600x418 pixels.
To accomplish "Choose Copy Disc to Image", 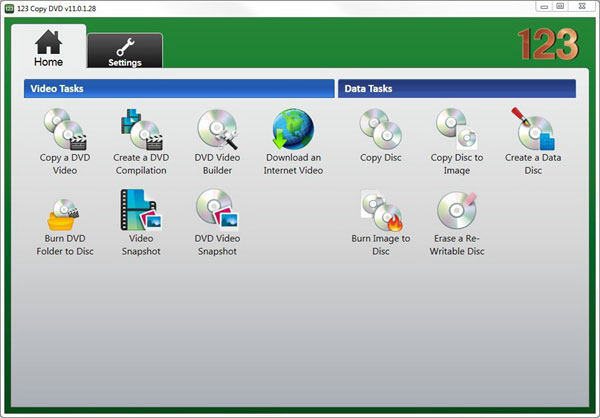I will [456, 131].
